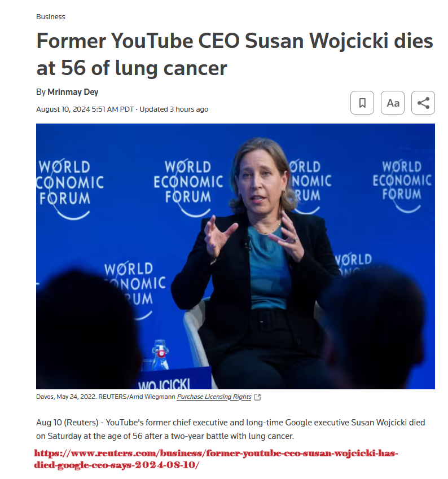Click the REUTERS/Arnd Wiegmann credit
The image size is (448, 479).
click(x=137, y=397)
